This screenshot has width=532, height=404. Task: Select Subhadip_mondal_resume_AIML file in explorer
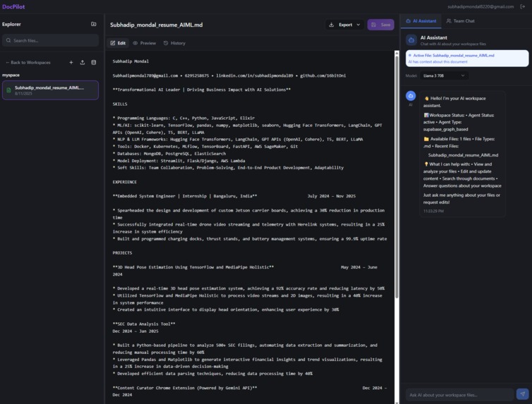click(51, 90)
